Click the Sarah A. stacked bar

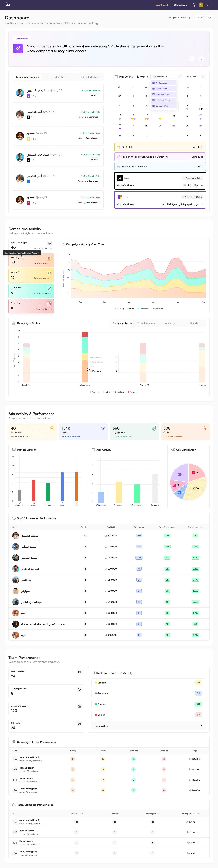click(26, 363)
